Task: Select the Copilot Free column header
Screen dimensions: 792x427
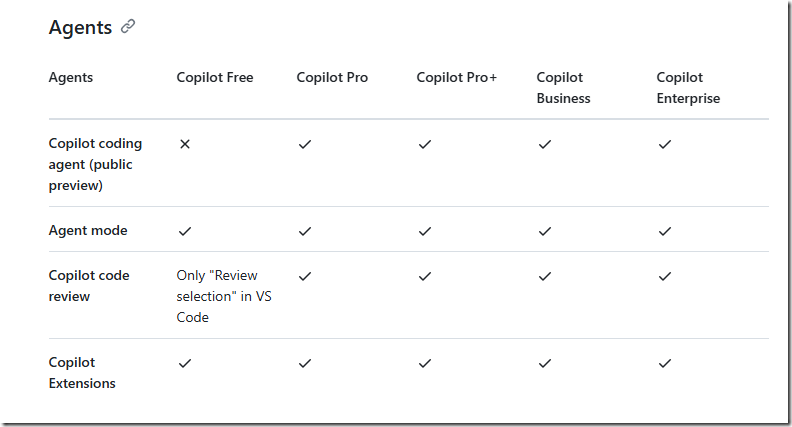Action: tap(215, 77)
